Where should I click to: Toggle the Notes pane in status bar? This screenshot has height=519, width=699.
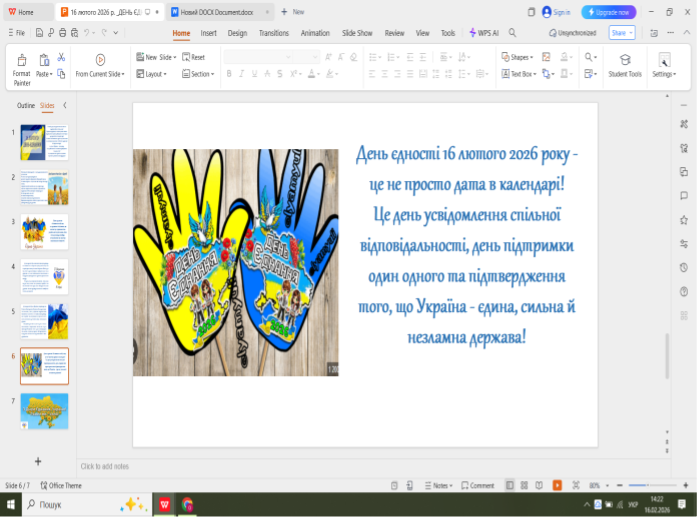[436, 485]
